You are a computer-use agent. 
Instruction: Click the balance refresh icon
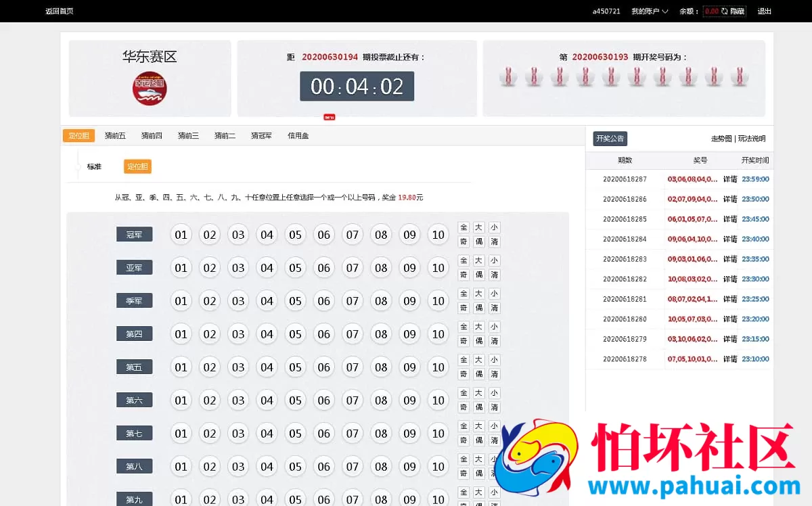click(725, 11)
